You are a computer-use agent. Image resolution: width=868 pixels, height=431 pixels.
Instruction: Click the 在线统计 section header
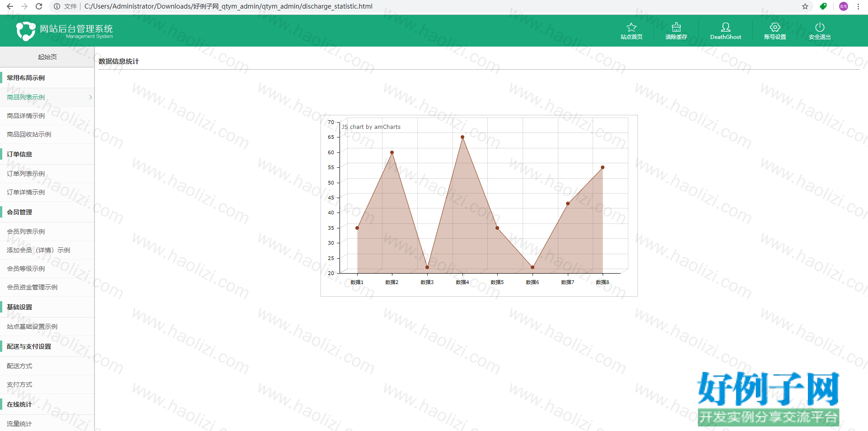(47, 404)
